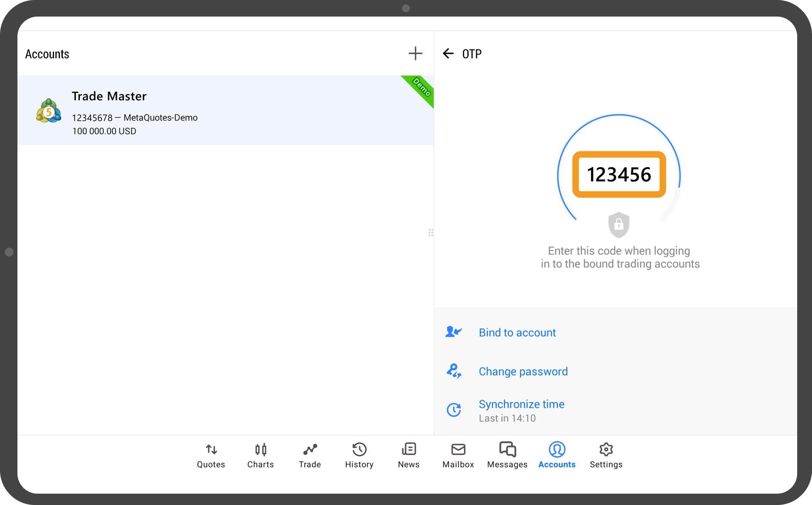Select the Bind to account link
The height and width of the screenshot is (505, 812).
point(517,333)
